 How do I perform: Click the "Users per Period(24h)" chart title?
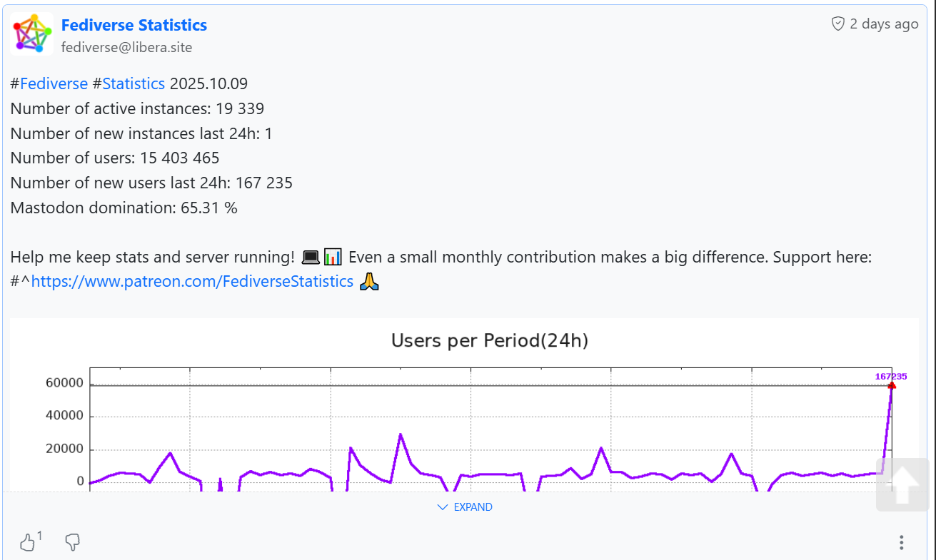(489, 341)
